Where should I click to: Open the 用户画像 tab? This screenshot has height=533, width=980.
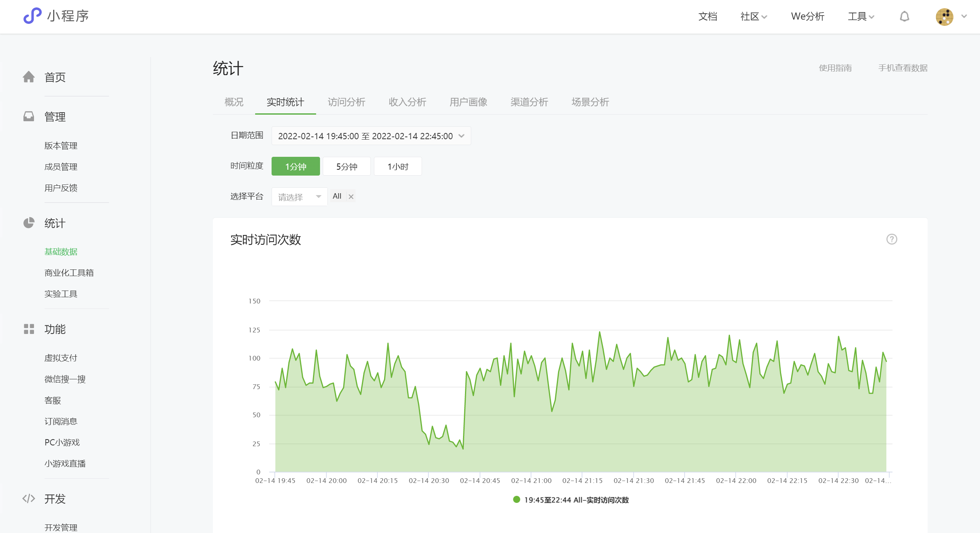click(x=468, y=102)
